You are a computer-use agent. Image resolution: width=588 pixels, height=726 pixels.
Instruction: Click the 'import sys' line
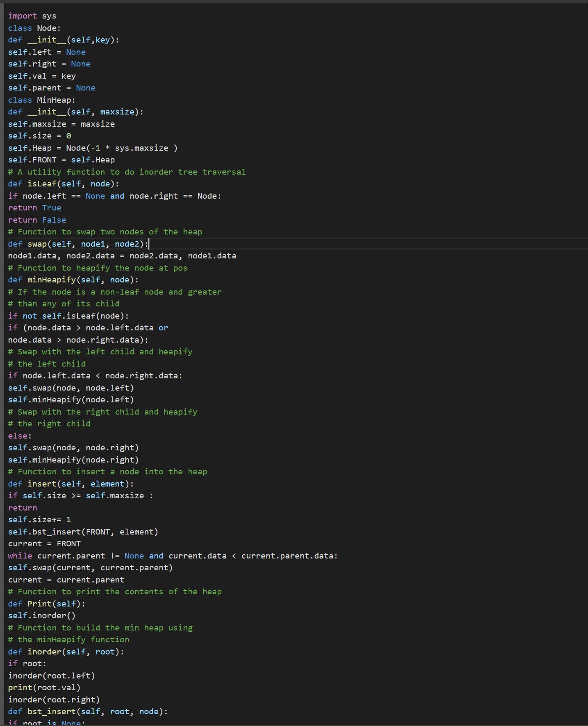(x=32, y=16)
